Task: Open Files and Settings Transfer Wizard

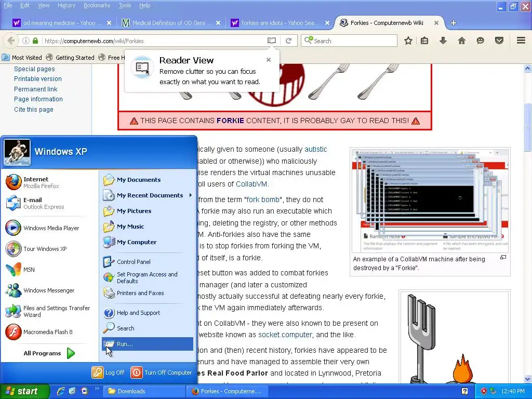Action: tap(50, 311)
